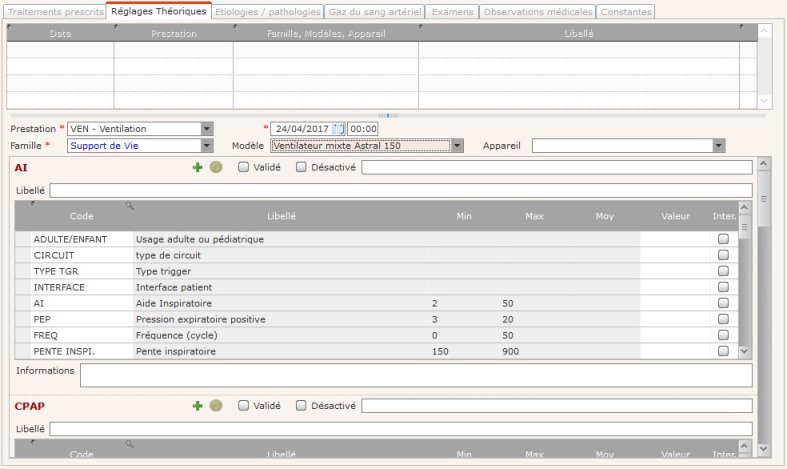787x469 pixels.
Task: Check the Désactivé box for AI
Action: pos(301,167)
